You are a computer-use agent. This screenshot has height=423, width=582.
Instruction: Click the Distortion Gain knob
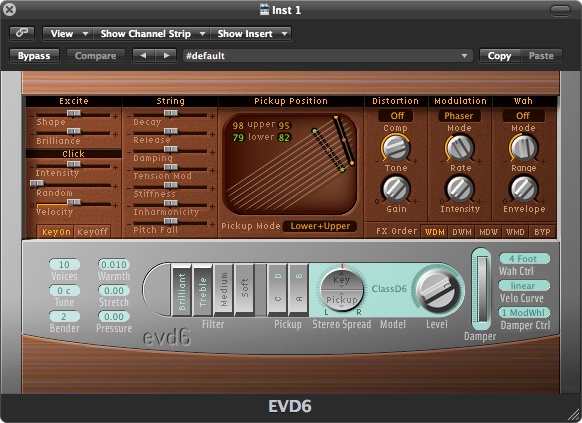[x=396, y=189]
